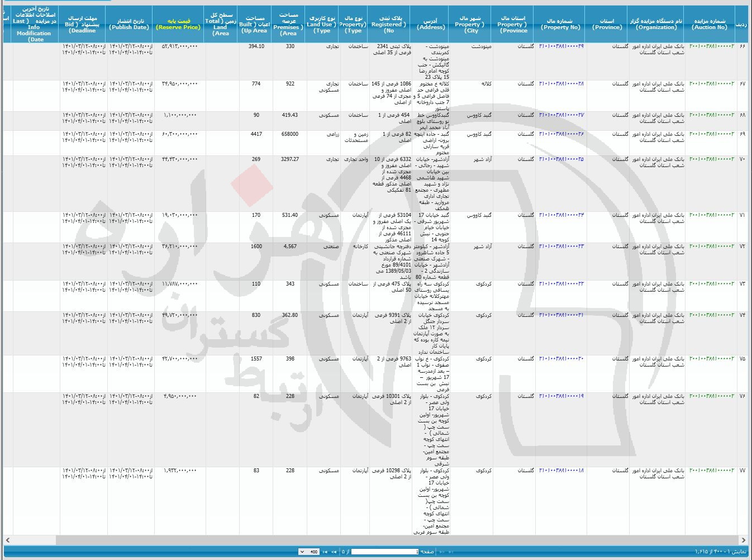This screenshot has width=752, height=560.
Task: Click the Premises Area column header
Action: click(288, 24)
